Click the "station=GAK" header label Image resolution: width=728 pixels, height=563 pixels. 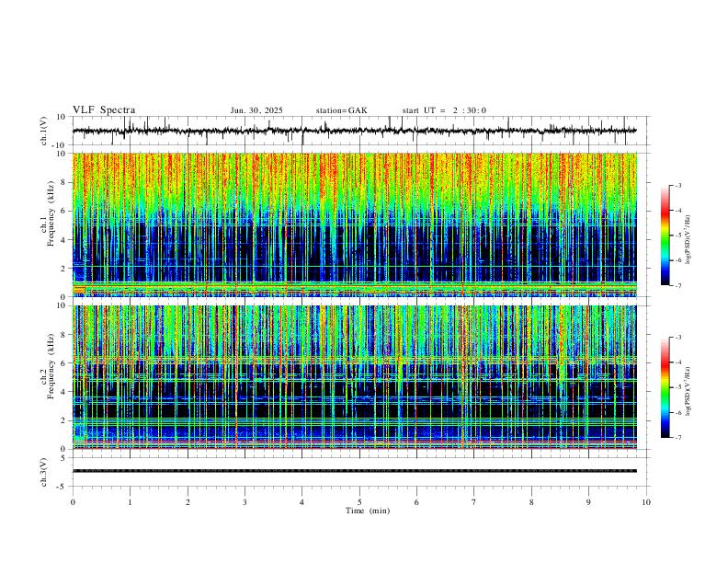341,110
